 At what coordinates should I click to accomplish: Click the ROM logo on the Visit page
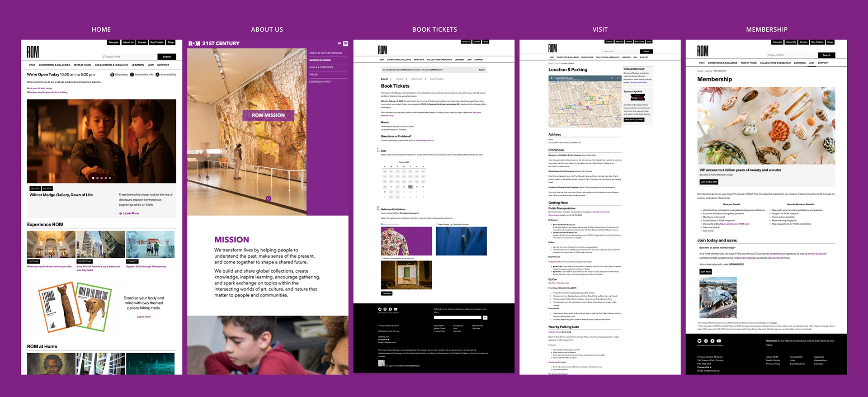[552, 48]
